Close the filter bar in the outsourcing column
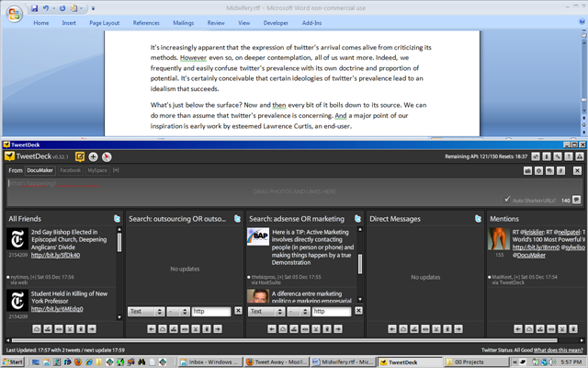The image size is (588, 368). pyautogui.click(x=238, y=311)
